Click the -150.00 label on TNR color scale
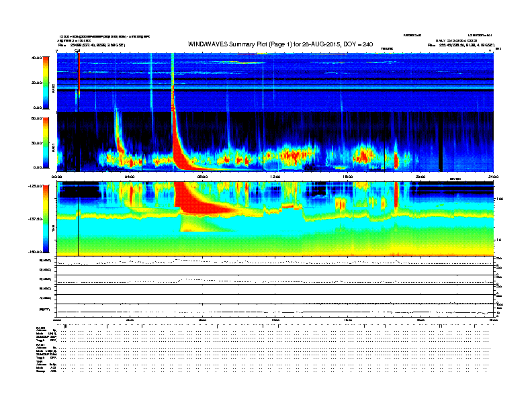 tap(35, 252)
